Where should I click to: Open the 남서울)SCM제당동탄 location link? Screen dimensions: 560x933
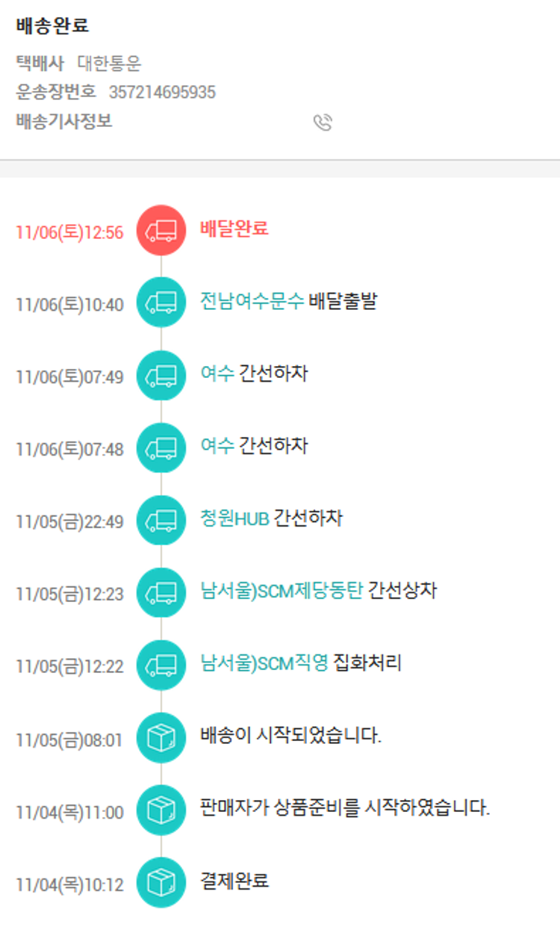click(281, 591)
